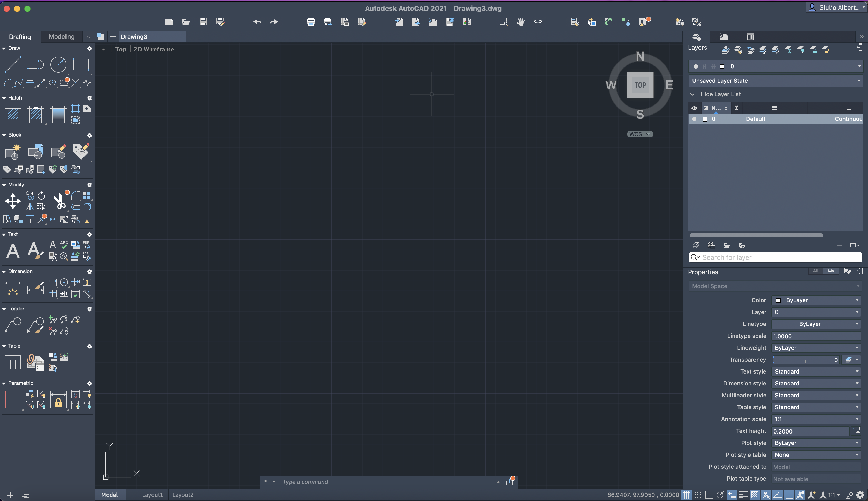Click the Undo arrow in toolbar
Screen dimensions: 868x501
coord(257,22)
